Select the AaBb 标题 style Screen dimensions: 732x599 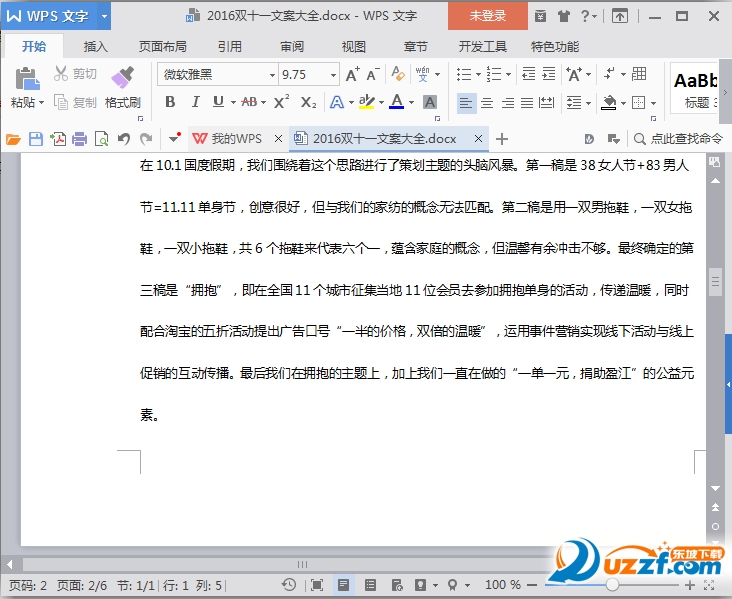click(695, 89)
